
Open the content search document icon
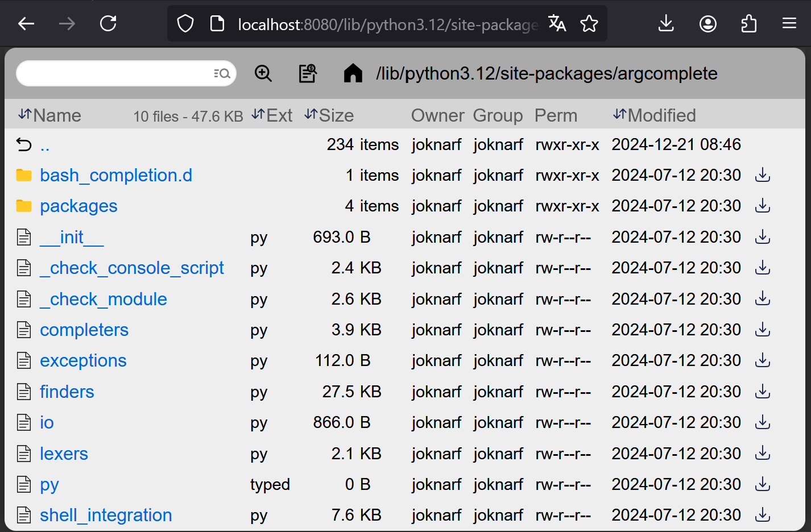(x=308, y=73)
